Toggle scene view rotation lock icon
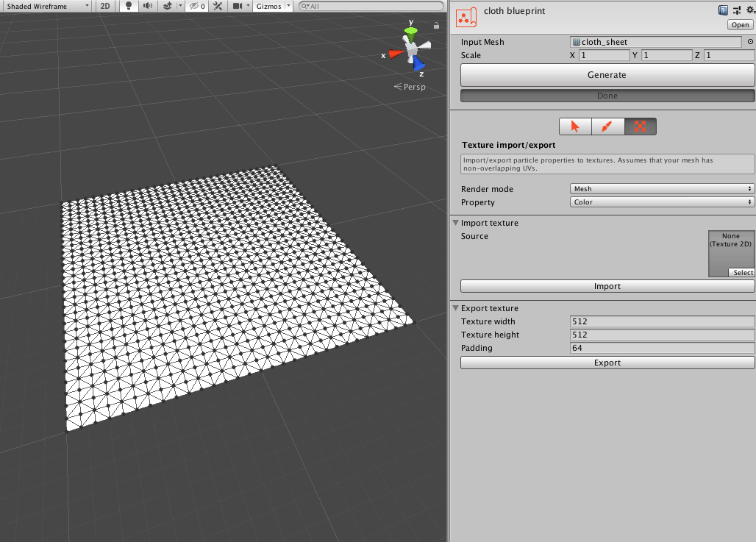 pyautogui.click(x=436, y=26)
